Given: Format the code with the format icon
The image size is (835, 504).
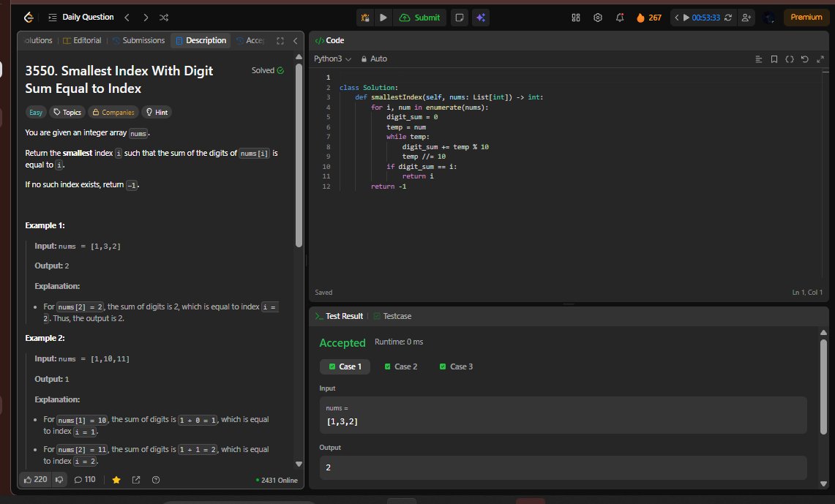Looking at the screenshot, I should click(759, 59).
